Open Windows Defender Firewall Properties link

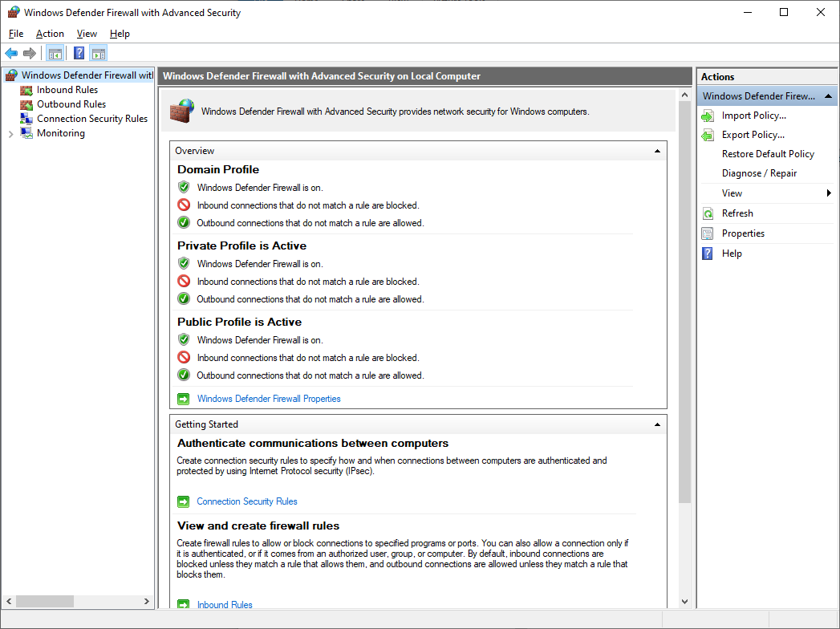269,398
